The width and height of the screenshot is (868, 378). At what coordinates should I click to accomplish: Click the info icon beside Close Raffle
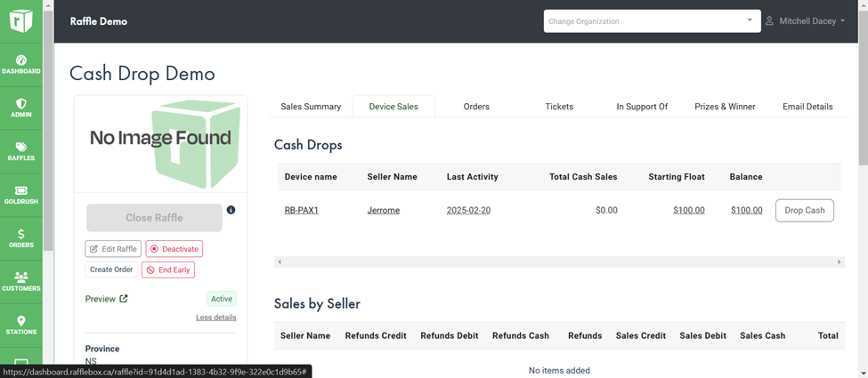click(x=231, y=210)
